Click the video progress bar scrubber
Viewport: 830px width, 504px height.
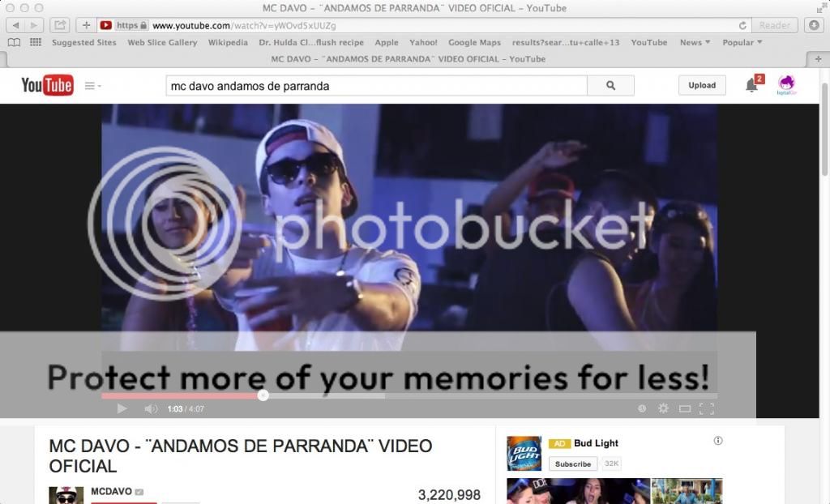263,395
